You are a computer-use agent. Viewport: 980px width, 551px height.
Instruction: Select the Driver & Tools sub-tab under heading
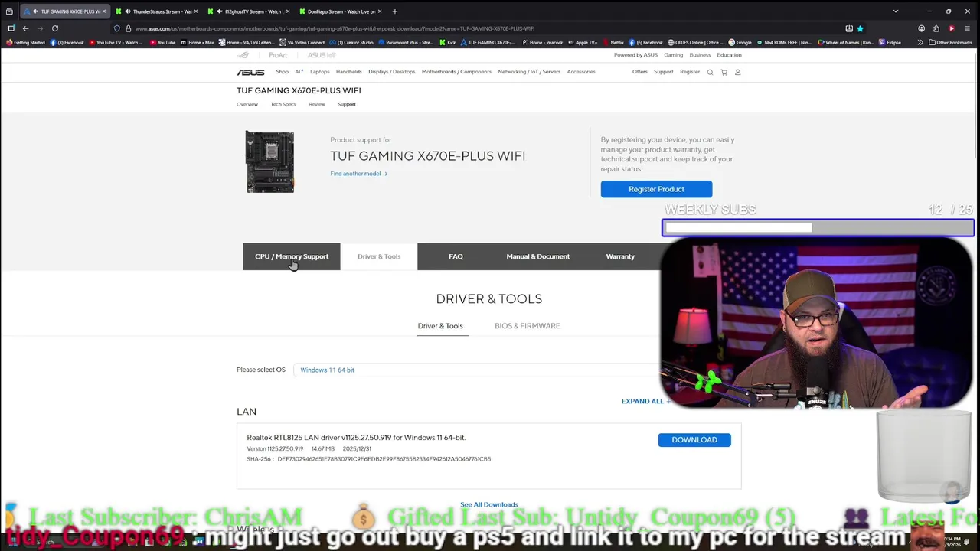[x=440, y=326]
